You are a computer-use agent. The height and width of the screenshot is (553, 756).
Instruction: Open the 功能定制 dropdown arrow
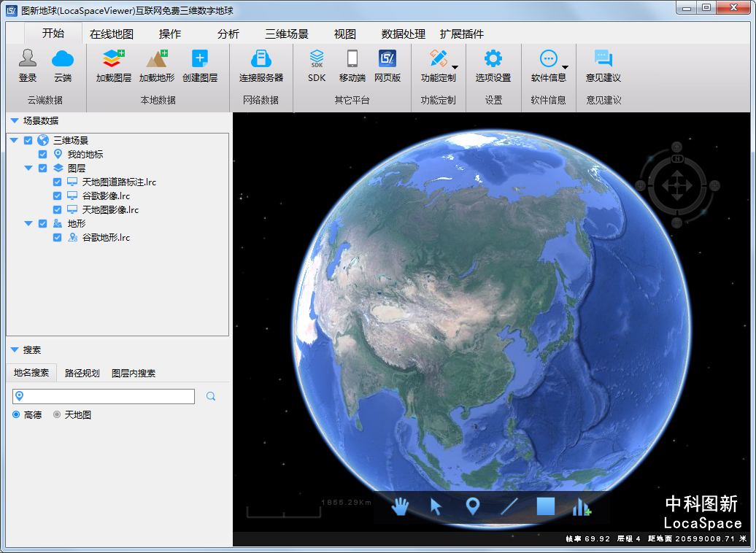(455, 67)
